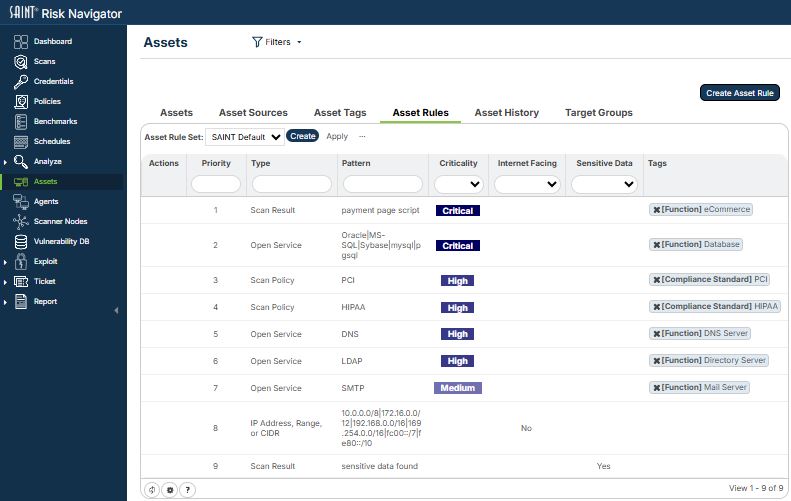The width and height of the screenshot is (791, 501).
Task: Collapse the sidebar with the arrow
Action: 117,310
